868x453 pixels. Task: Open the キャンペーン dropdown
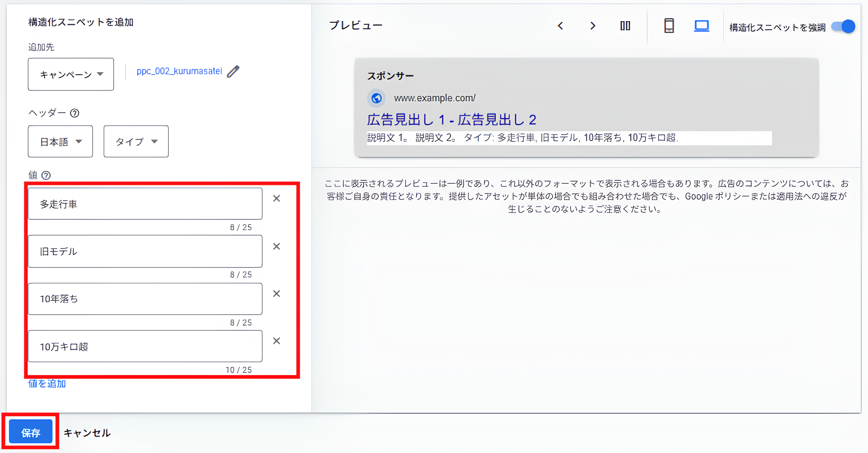click(70, 74)
